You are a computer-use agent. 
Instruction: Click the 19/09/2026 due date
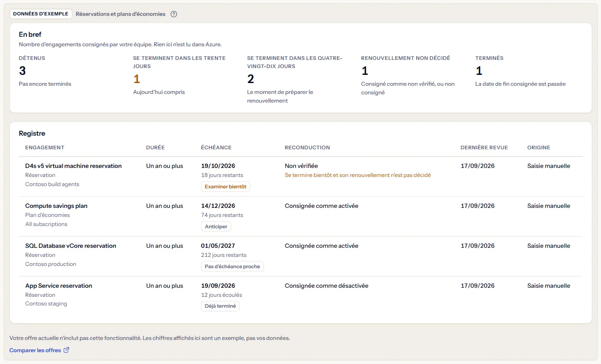click(218, 286)
